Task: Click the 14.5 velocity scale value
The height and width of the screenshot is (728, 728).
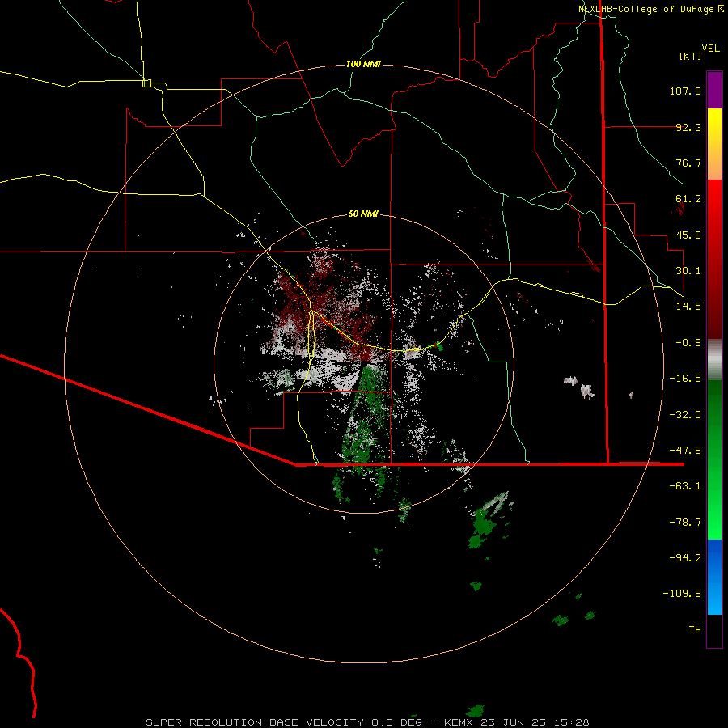Action: click(688, 307)
